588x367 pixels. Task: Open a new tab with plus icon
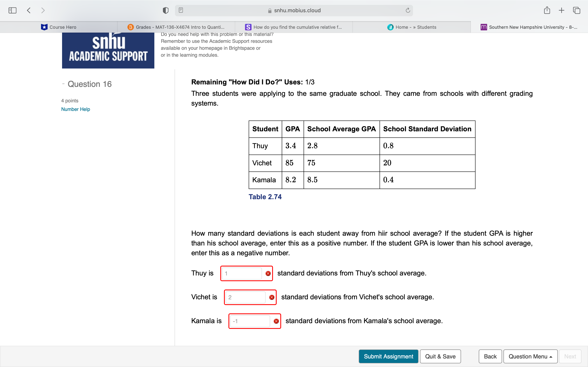[x=561, y=10]
